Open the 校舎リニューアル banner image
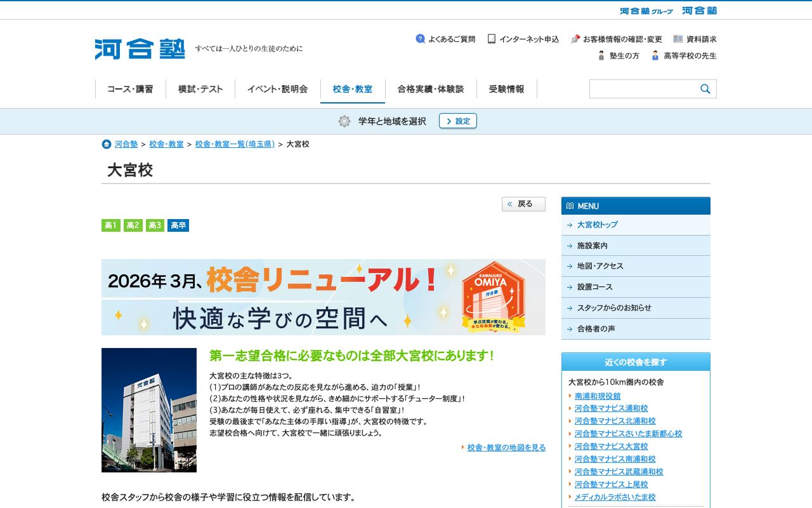 [x=324, y=297]
